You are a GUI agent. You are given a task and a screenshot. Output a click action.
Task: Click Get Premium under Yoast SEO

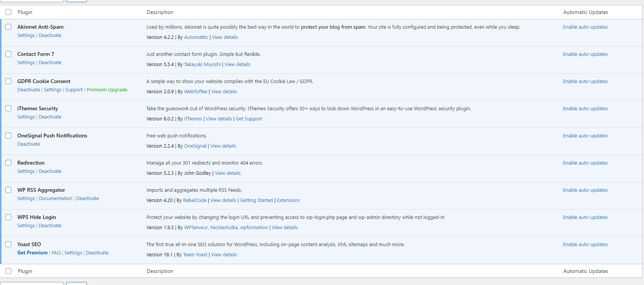(x=33, y=253)
